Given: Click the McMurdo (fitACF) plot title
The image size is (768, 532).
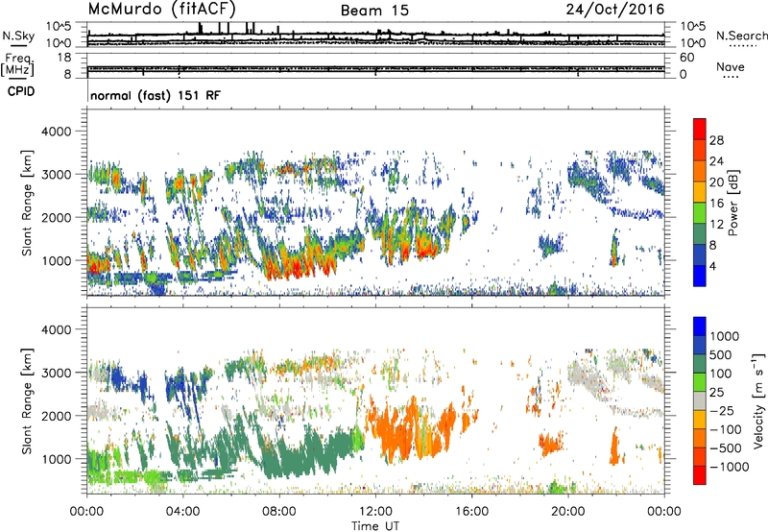Looking at the screenshot, I should click(x=161, y=10).
